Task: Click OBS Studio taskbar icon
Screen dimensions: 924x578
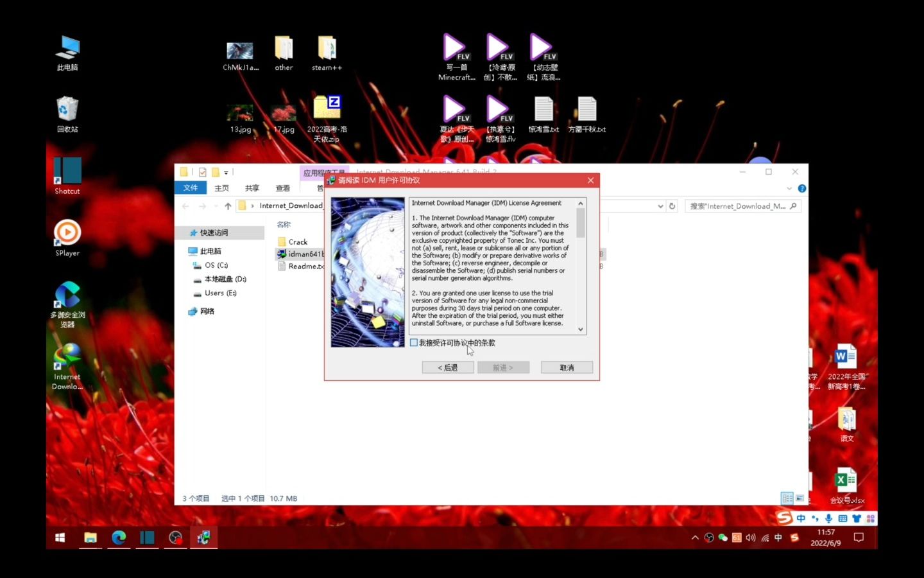Action: (x=175, y=538)
